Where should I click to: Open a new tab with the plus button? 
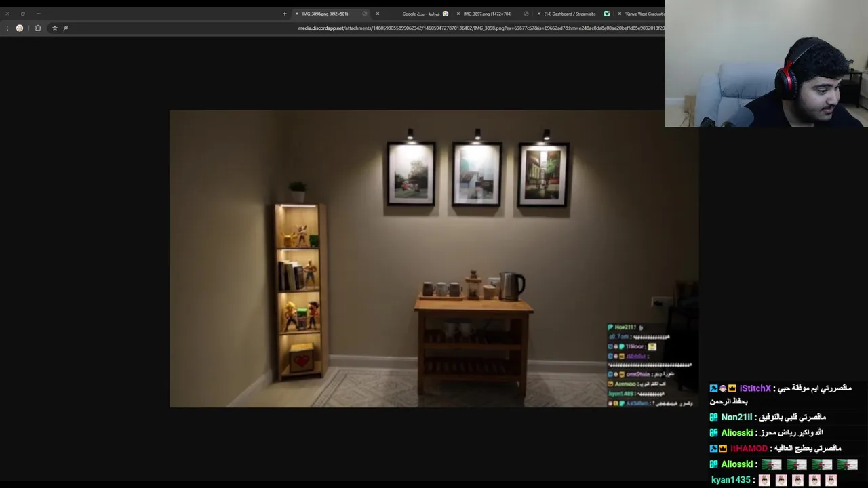tap(285, 14)
